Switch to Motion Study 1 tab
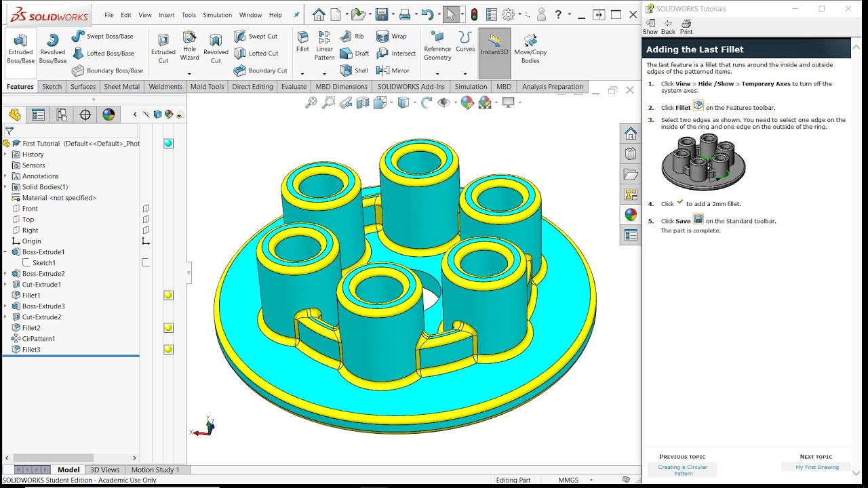 pyautogui.click(x=155, y=470)
